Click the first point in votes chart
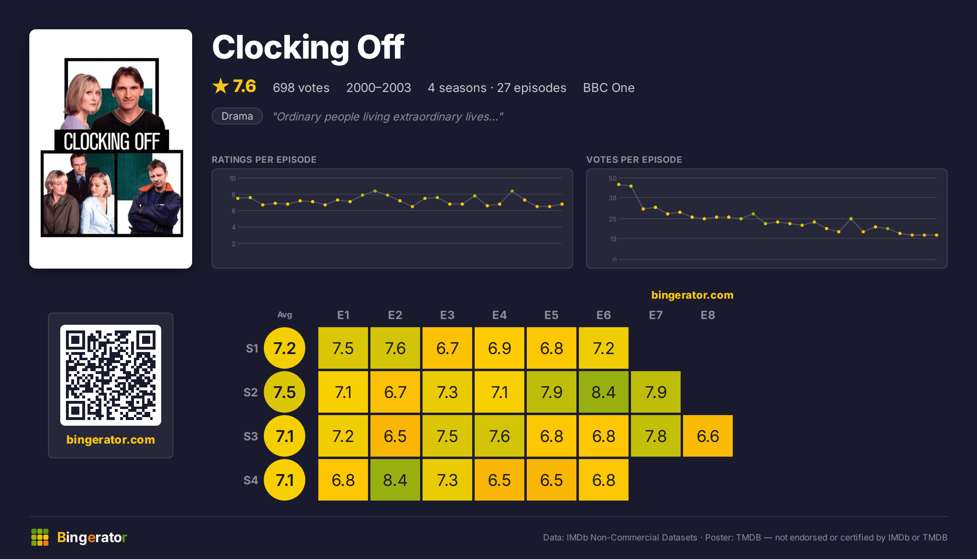 tap(619, 184)
